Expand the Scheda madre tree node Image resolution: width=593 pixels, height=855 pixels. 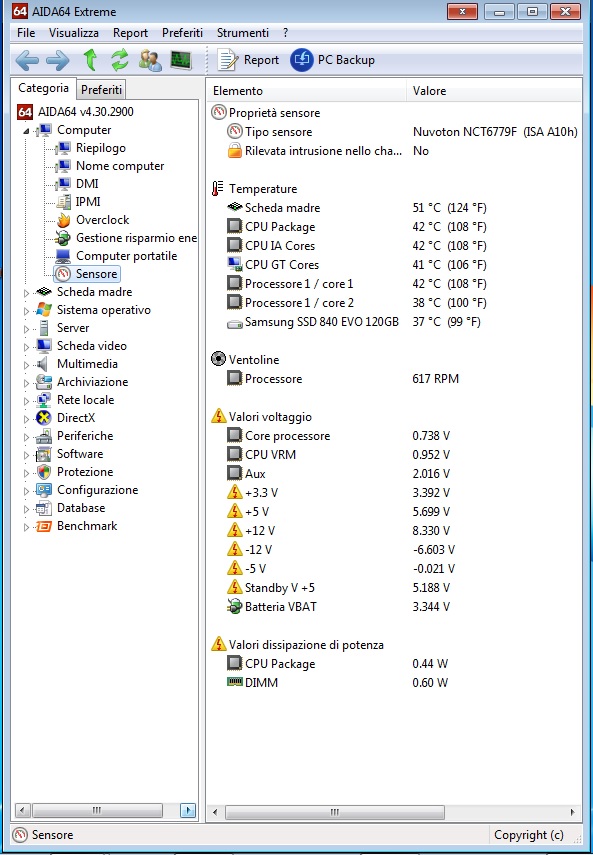26,293
